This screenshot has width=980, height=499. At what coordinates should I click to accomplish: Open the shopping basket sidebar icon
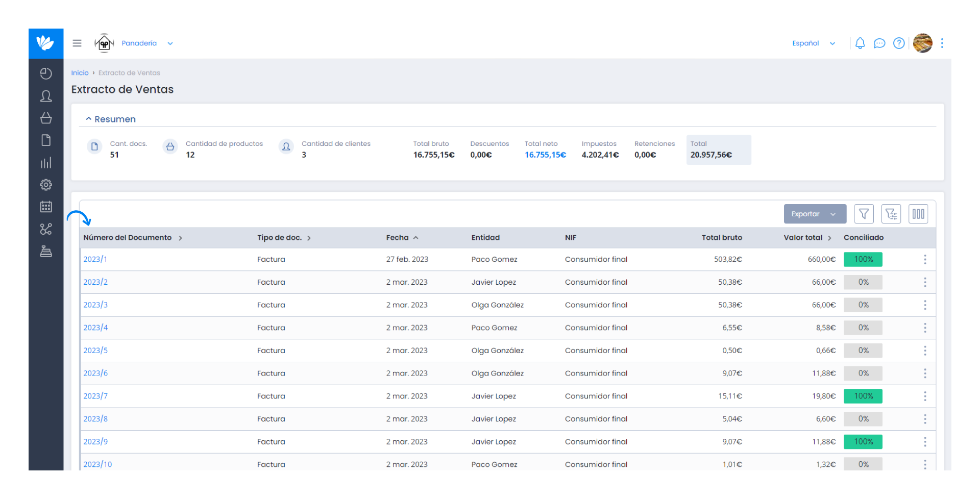[46, 118]
